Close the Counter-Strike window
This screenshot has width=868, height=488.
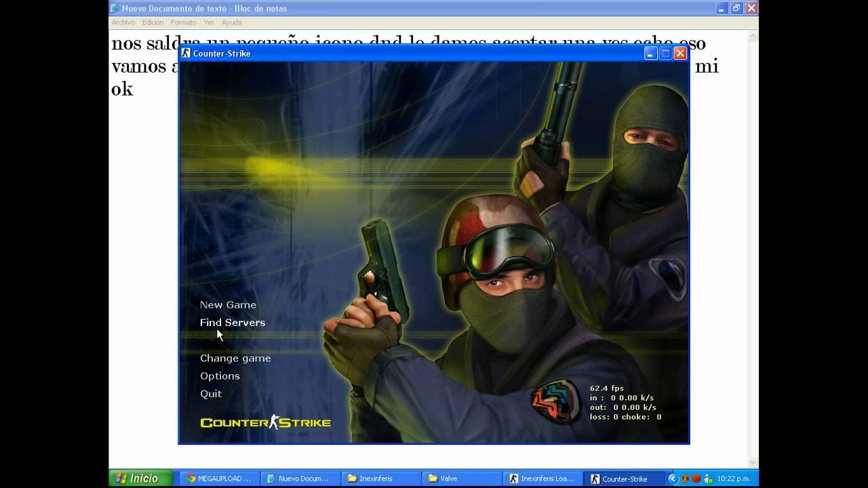[680, 54]
